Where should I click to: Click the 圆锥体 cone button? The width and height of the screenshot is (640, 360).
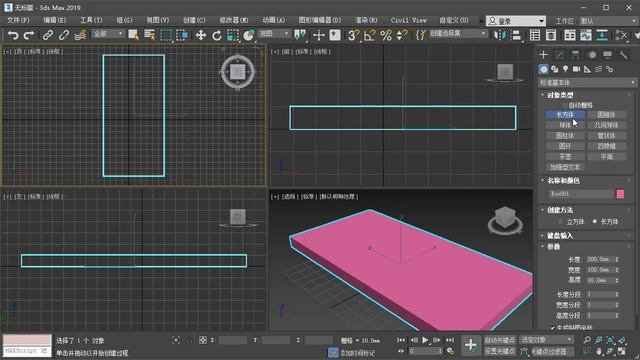[x=607, y=115]
